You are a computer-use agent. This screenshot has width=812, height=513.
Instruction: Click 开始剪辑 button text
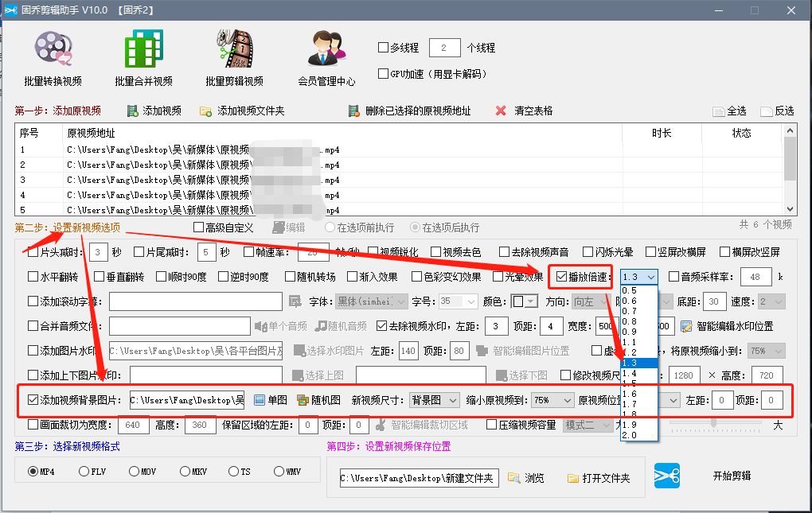(x=732, y=476)
